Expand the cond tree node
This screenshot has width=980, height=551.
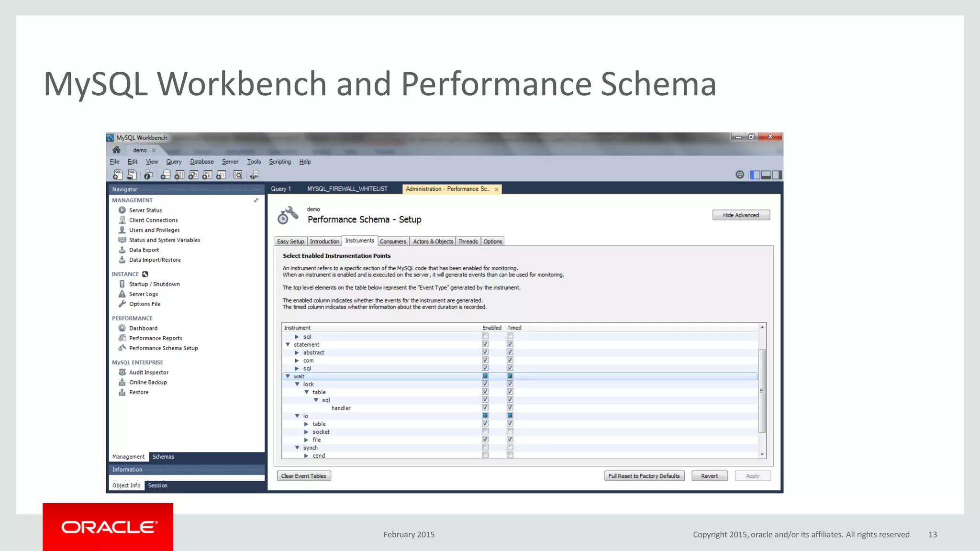(x=306, y=456)
